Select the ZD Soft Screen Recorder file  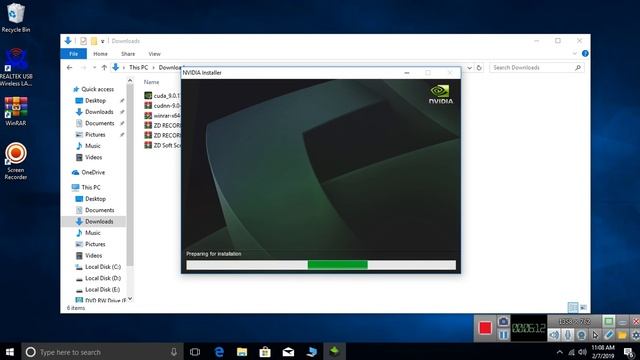(162, 145)
